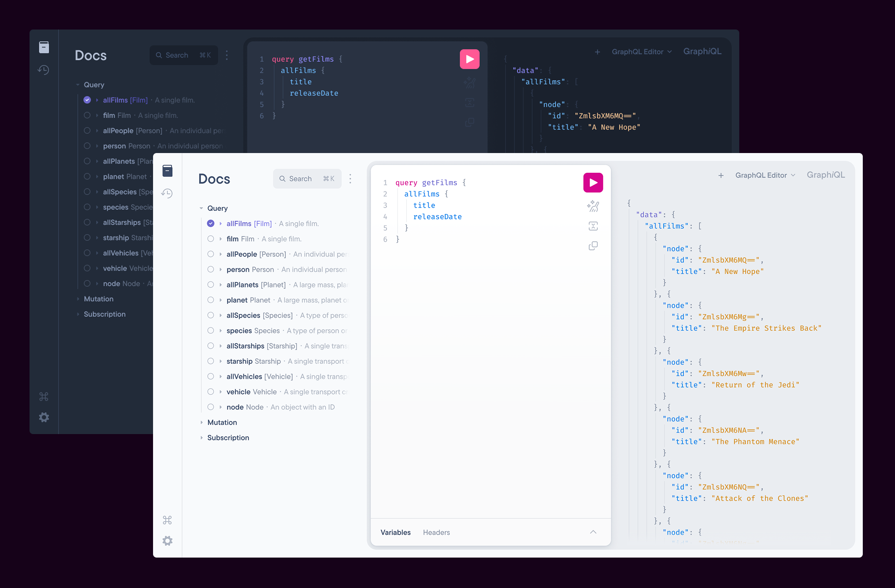This screenshot has width=895, height=588.
Task: Expand species arrow in light Docs panel
Action: [x=221, y=330]
